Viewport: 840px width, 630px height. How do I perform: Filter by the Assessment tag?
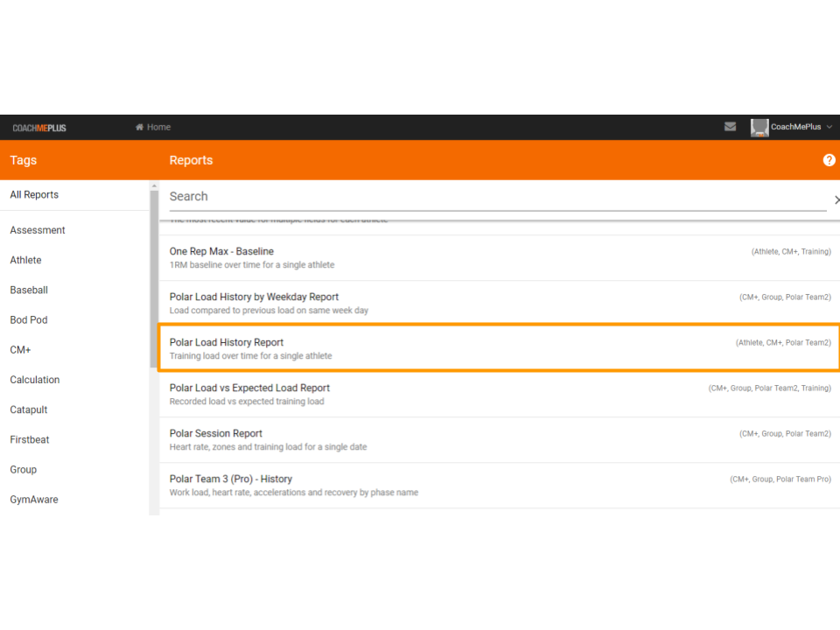(38, 230)
